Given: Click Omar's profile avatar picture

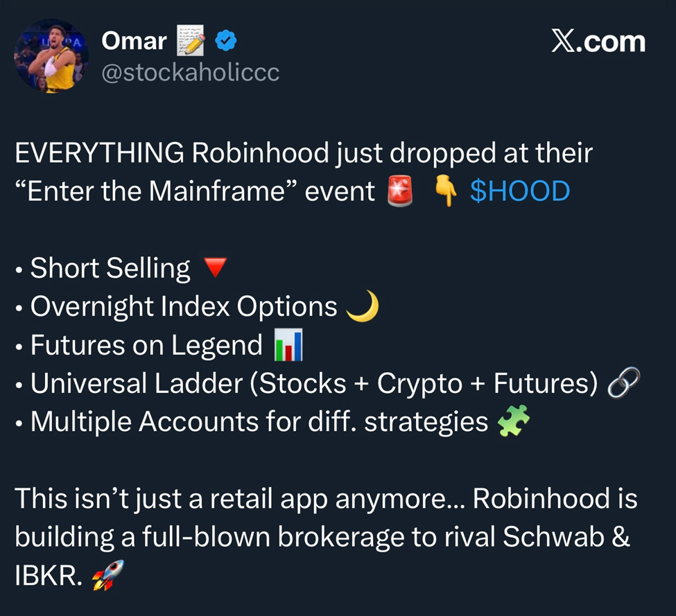Looking at the screenshot, I should 51,56.
